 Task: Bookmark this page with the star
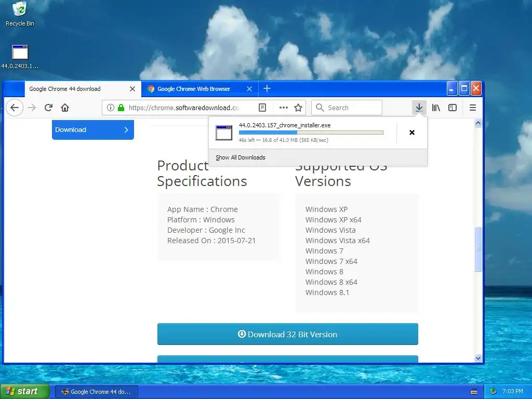click(298, 108)
